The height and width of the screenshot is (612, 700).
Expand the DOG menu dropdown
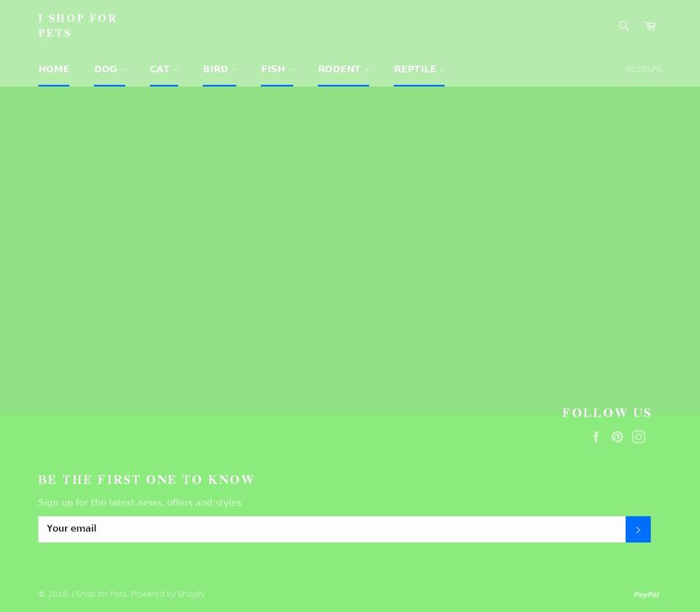coord(110,69)
